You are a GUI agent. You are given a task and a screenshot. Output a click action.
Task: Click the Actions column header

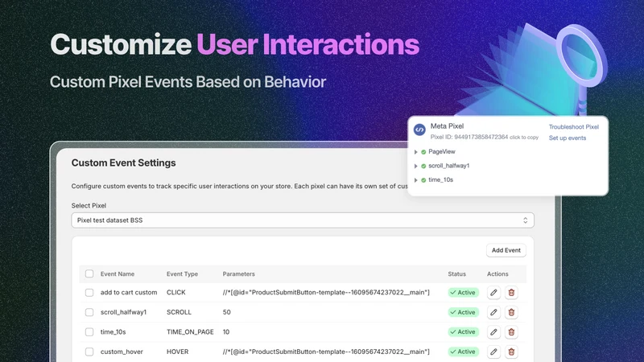click(497, 274)
